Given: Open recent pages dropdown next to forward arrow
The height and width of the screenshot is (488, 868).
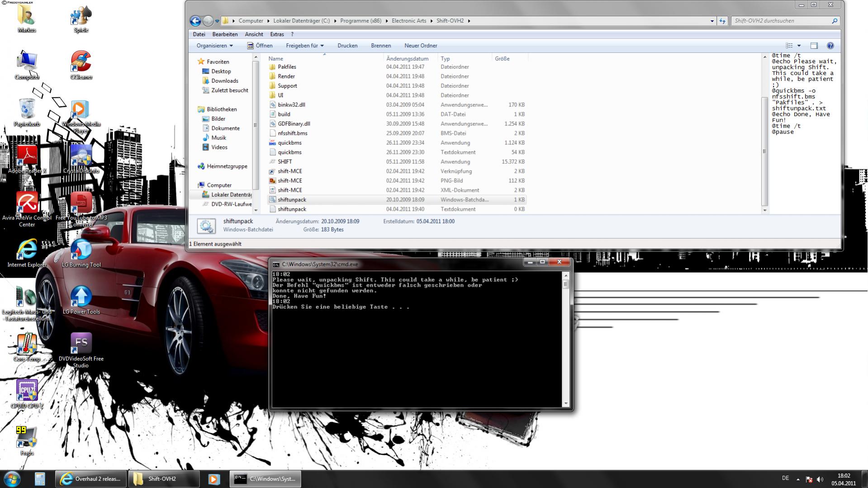Looking at the screenshot, I should 217,21.
